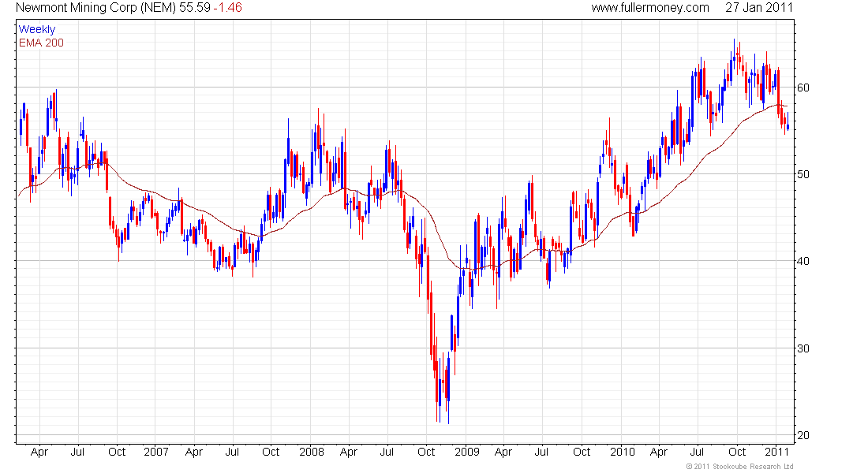Screen dimensions: 868x473
Task: Click the Stockcube Research Ltd copyright text
Action: coord(739,467)
